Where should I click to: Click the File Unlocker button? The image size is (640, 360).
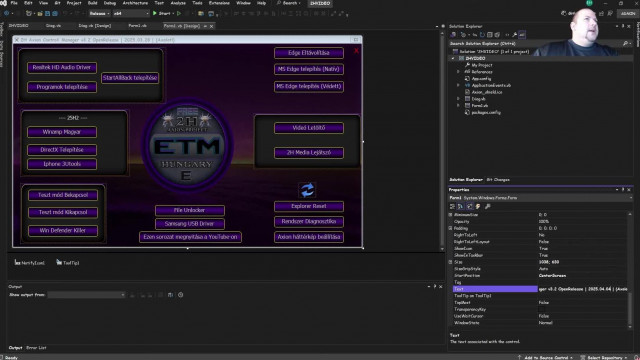pos(190,210)
